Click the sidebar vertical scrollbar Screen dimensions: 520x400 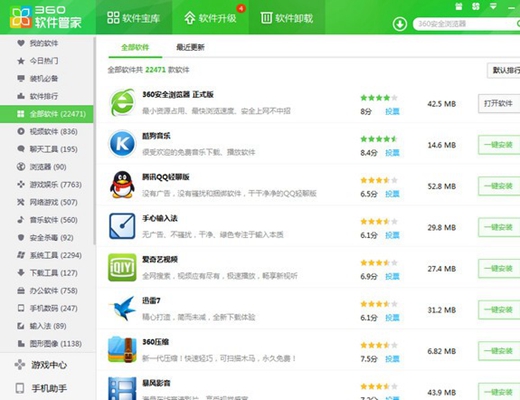pyautogui.click(x=95, y=140)
